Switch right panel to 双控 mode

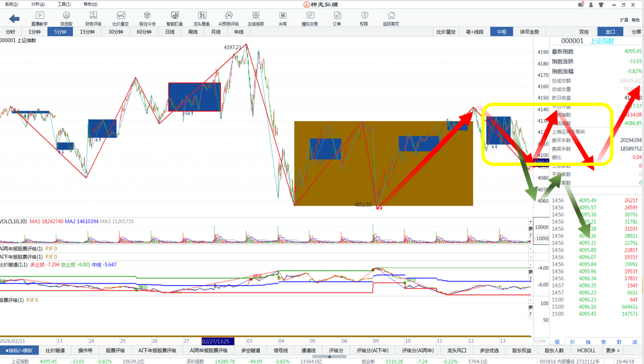584,32
